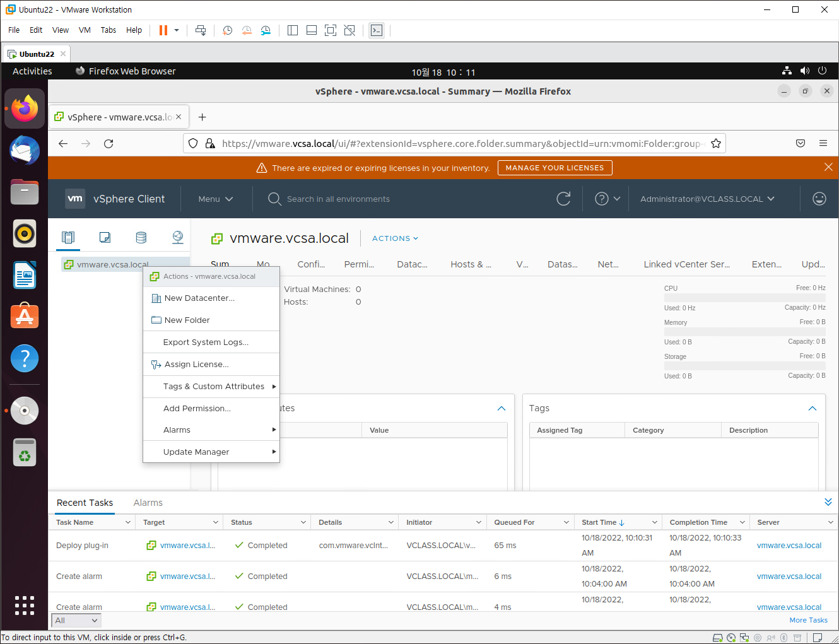Open Ubuntu Software from the dock
The height and width of the screenshot is (644, 839).
point(25,317)
